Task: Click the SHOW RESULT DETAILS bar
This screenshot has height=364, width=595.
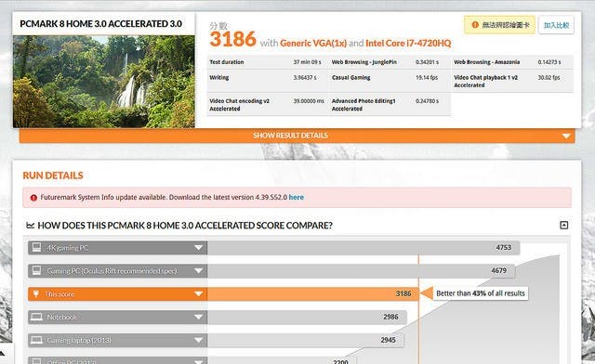Action: tap(297, 136)
